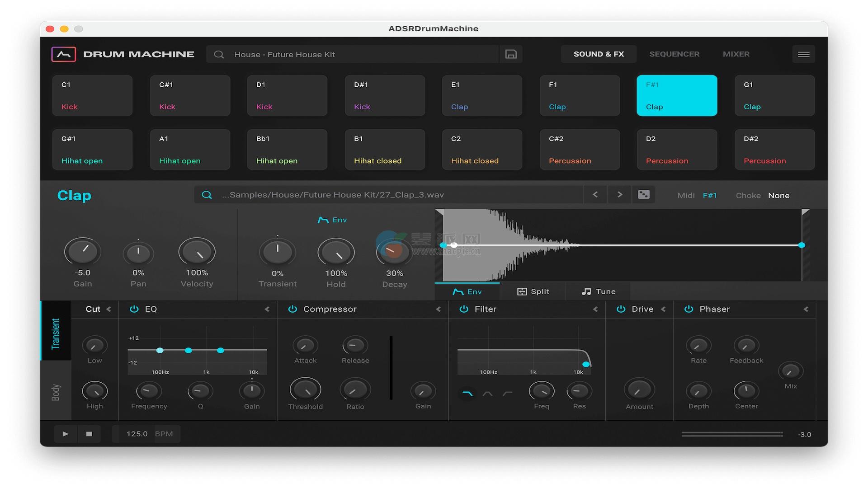Image resolution: width=868 pixels, height=488 pixels.
Task: Switch to the SEQUENCER tab
Action: [674, 54]
